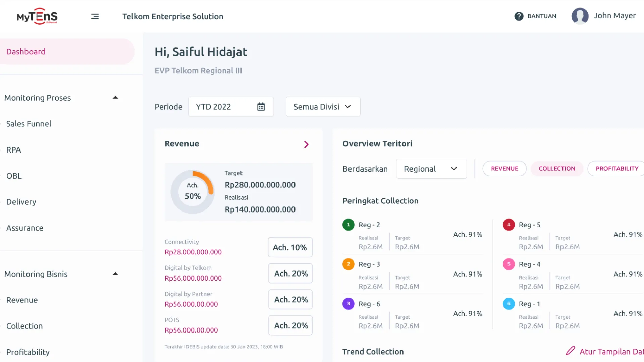The height and width of the screenshot is (362, 644).
Task: Click rank 1 badge for Reg - 2
Action: coord(348,225)
